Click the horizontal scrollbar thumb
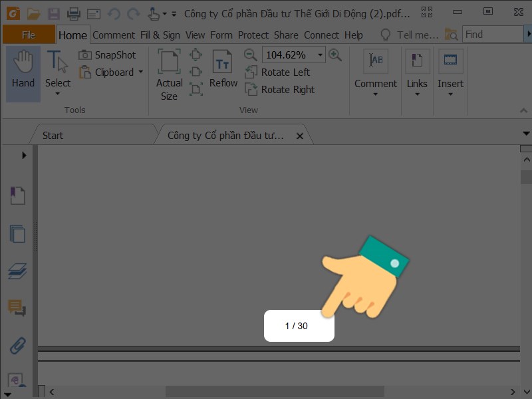 coord(275,392)
